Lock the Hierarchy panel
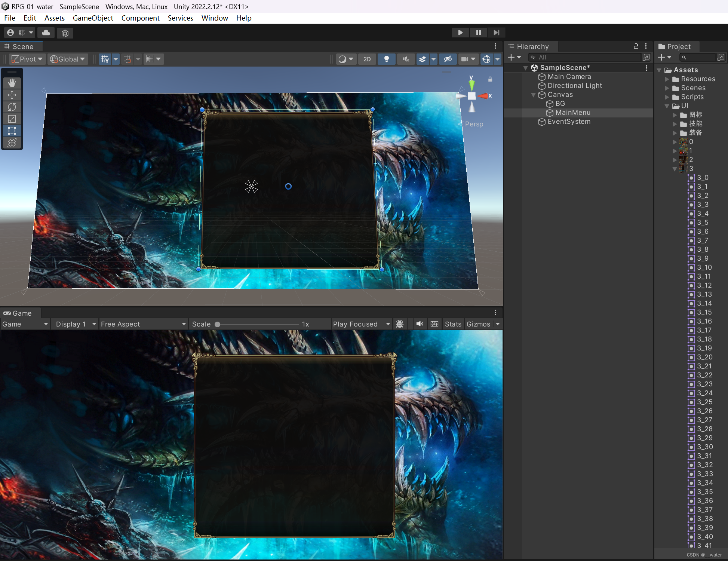The width and height of the screenshot is (728, 561). 636,46
